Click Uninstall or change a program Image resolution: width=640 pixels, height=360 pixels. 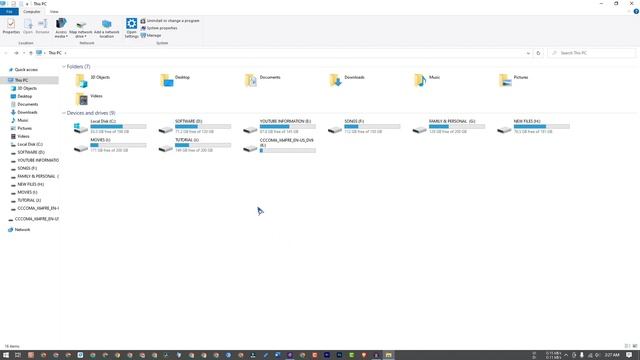pyautogui.click(x=170, y=20)
